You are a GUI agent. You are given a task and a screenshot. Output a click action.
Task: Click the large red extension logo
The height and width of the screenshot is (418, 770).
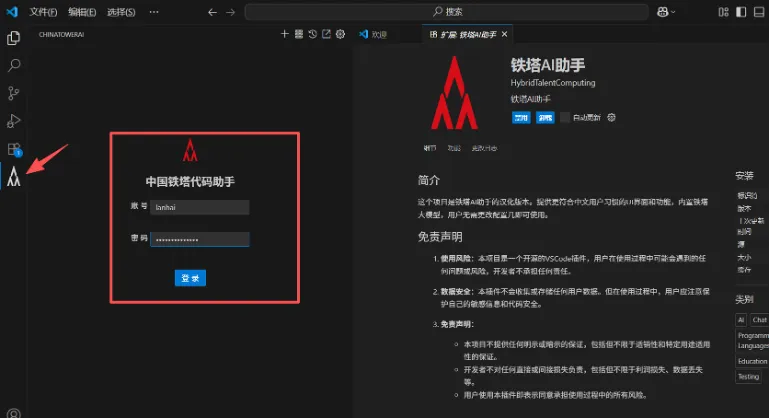(x=454, y=93)
